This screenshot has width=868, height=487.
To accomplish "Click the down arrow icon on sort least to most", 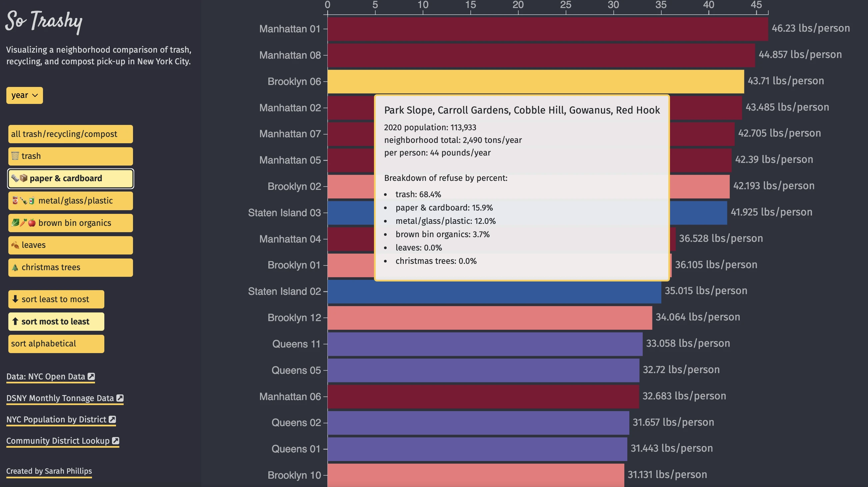I will coord(15,299).
